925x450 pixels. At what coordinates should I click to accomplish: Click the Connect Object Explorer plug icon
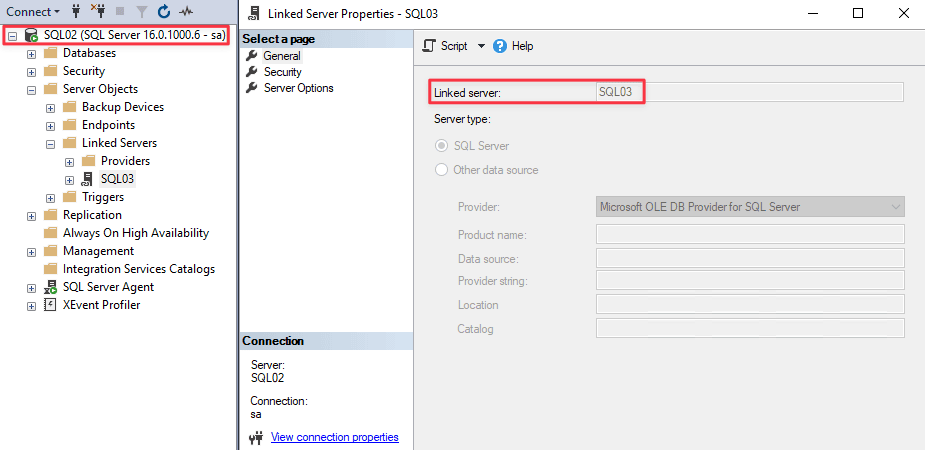pos(76,11)
